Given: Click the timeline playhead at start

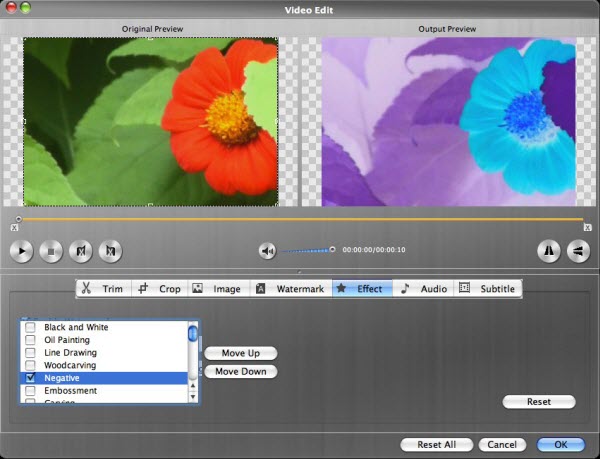Looking at the screenshot, I should click(x=18, y=219).
